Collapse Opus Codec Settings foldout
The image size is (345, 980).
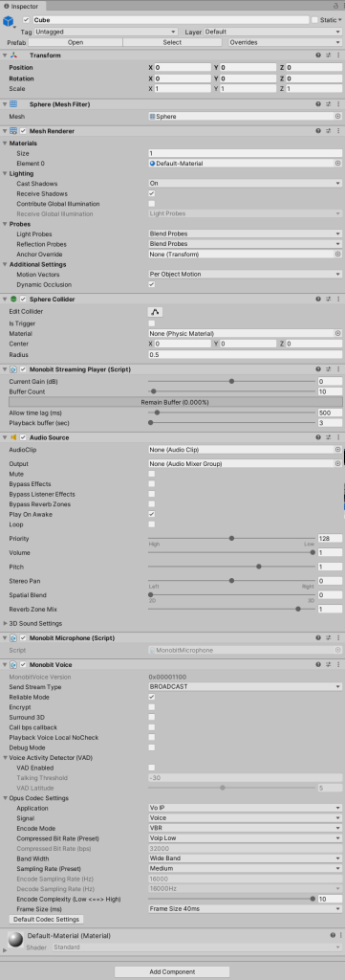click(5, 798)
